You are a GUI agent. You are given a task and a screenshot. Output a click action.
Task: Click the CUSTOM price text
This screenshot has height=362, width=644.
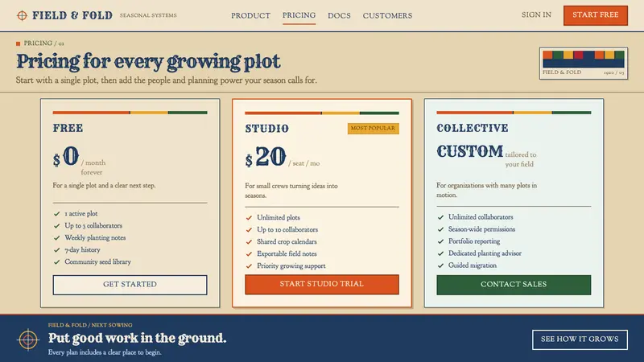pos(470,151)
